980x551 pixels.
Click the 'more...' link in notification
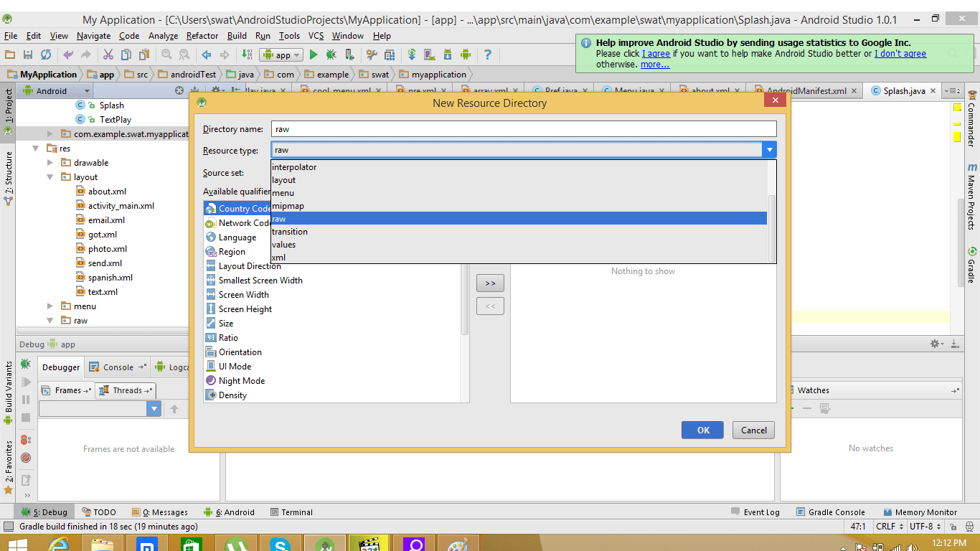(x=655, y=65)
